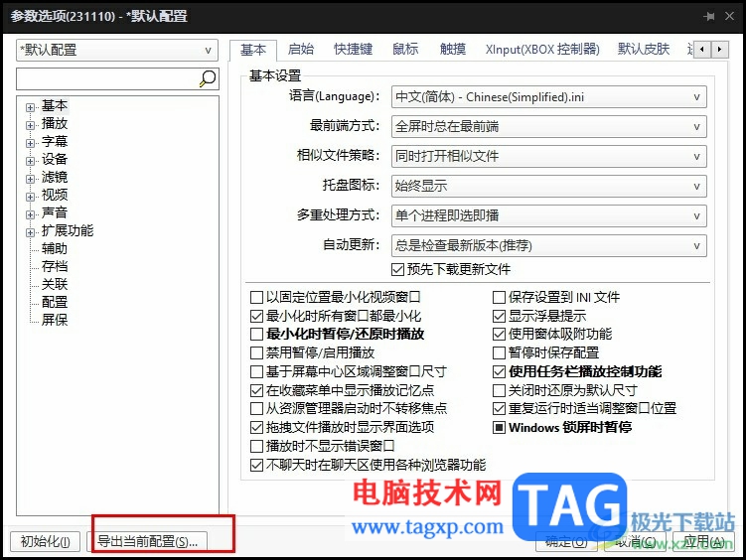Viewport: 746px width, 560px height.
Task: Open the 默认皮肤 tab
Action: [x=644, y=49]
